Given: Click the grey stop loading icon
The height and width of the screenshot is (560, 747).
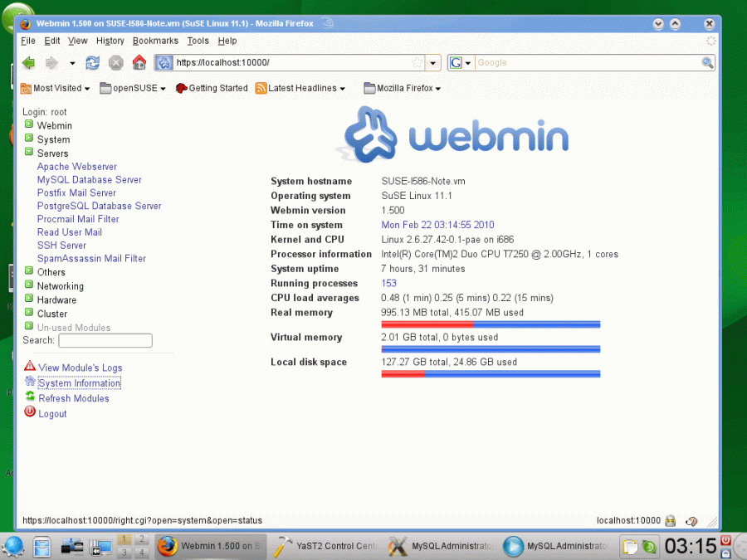Looking at the screenshot, I should point(115,62).
